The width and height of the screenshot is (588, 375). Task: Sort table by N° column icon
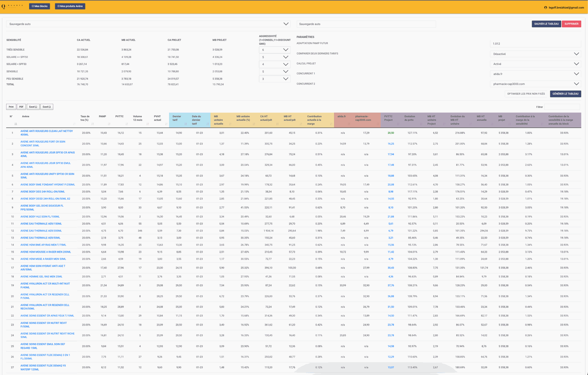pyautogui.click(x=16, y=124)
